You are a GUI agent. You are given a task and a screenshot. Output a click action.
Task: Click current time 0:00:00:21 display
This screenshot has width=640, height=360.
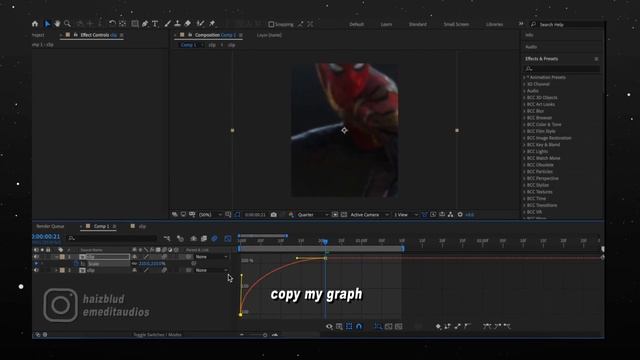[46, 237]
